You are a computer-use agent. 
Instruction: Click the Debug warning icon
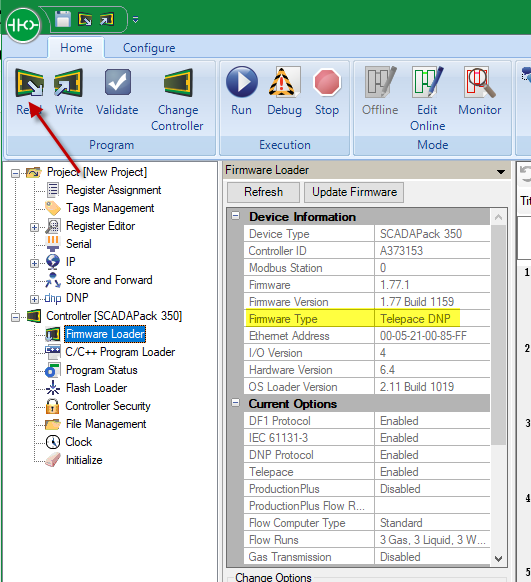coord(284,82)
